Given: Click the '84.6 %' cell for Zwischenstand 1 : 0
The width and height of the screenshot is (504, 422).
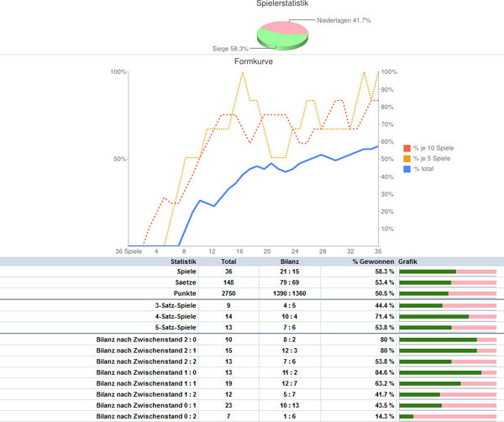Looking at the screenshot, I should click(385, 372).
